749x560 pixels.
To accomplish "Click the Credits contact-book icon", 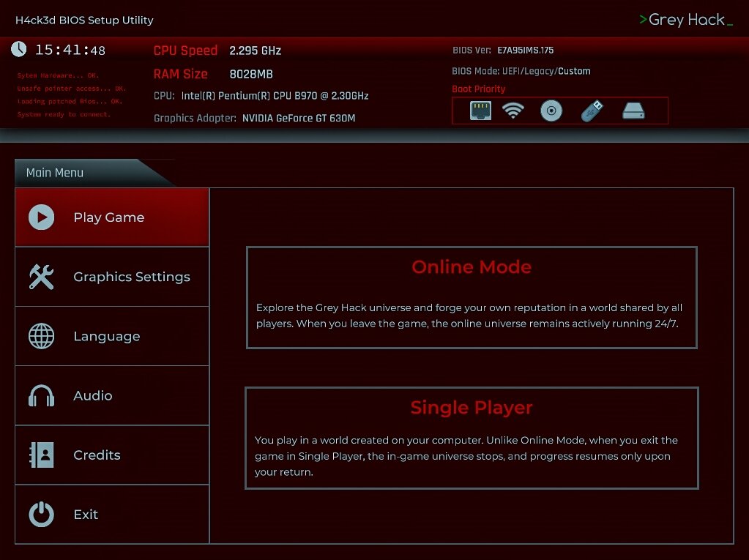I will (42, 455).
